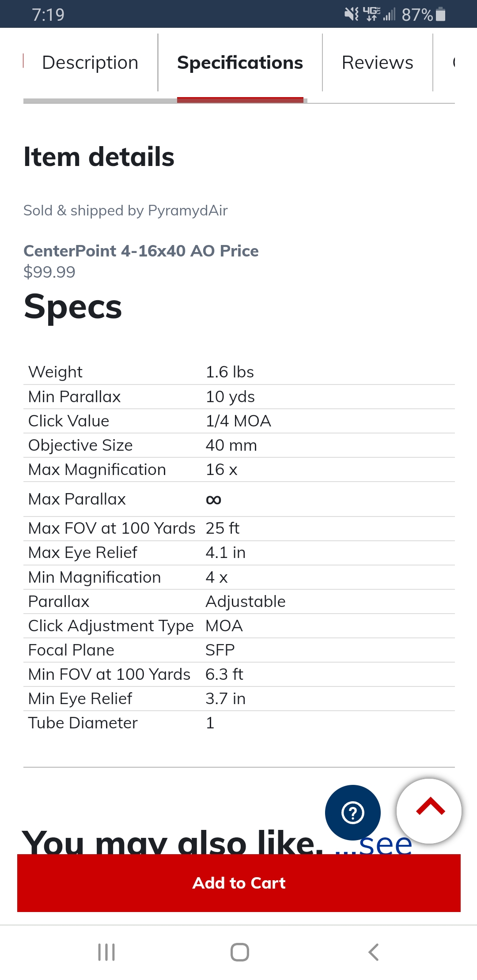Viewport: 477px width, 980px height.
Task: Tap CenterPoint 4-16x40 AO Price heading
Action: (141, 251)
